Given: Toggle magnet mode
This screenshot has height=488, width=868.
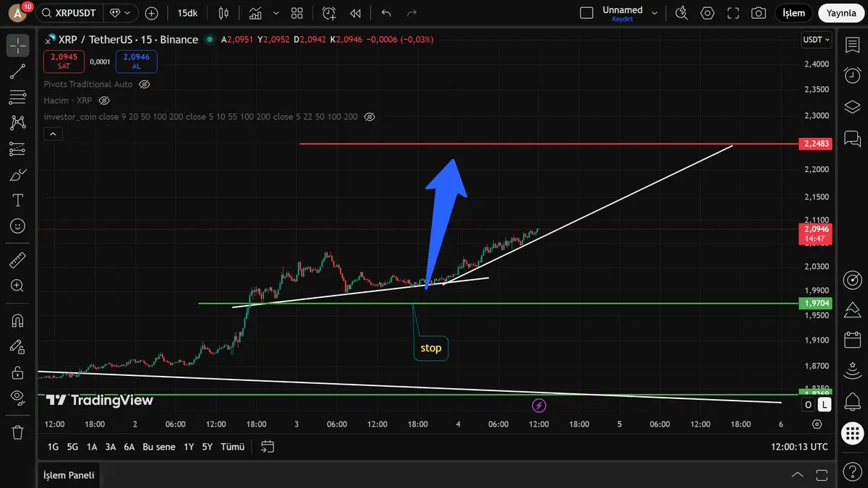Looking at the screenshot, I should click(18, 320).
